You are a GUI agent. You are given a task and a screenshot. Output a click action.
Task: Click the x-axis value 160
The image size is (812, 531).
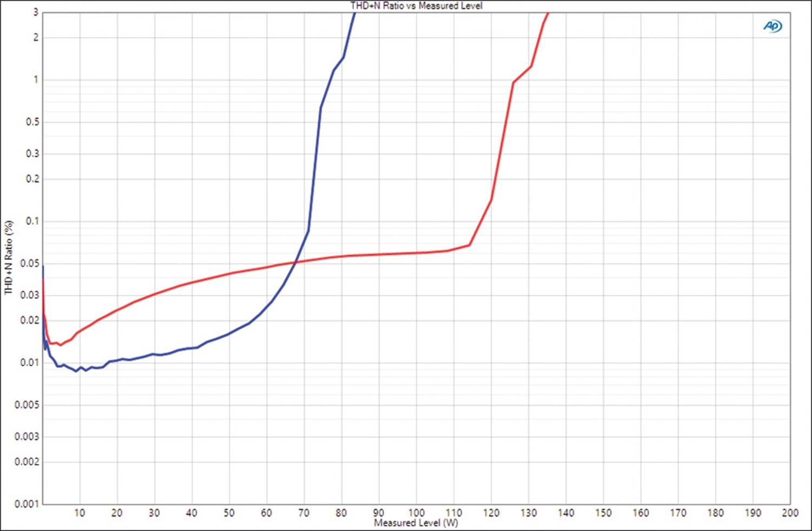[x=640, y=513]
